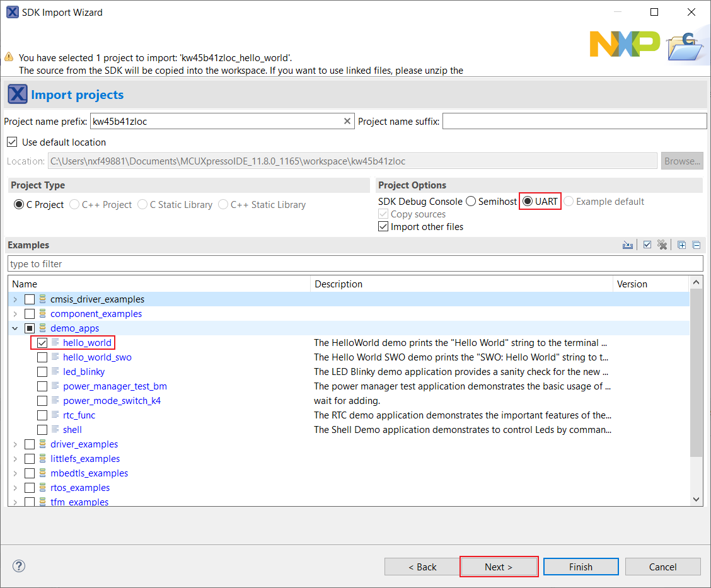Click the help question mark icon

[x=19, y=566]
